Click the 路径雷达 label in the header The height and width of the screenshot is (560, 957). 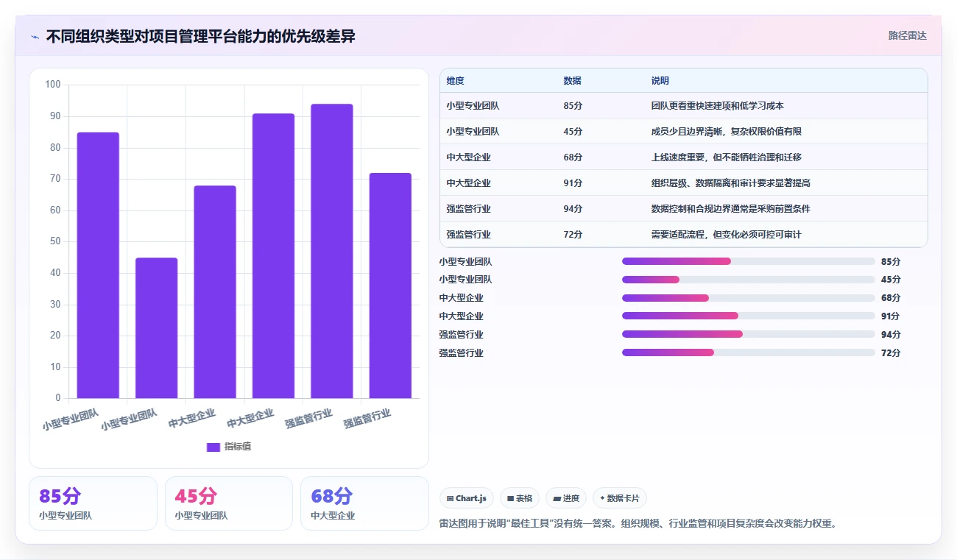coord(907,35)
